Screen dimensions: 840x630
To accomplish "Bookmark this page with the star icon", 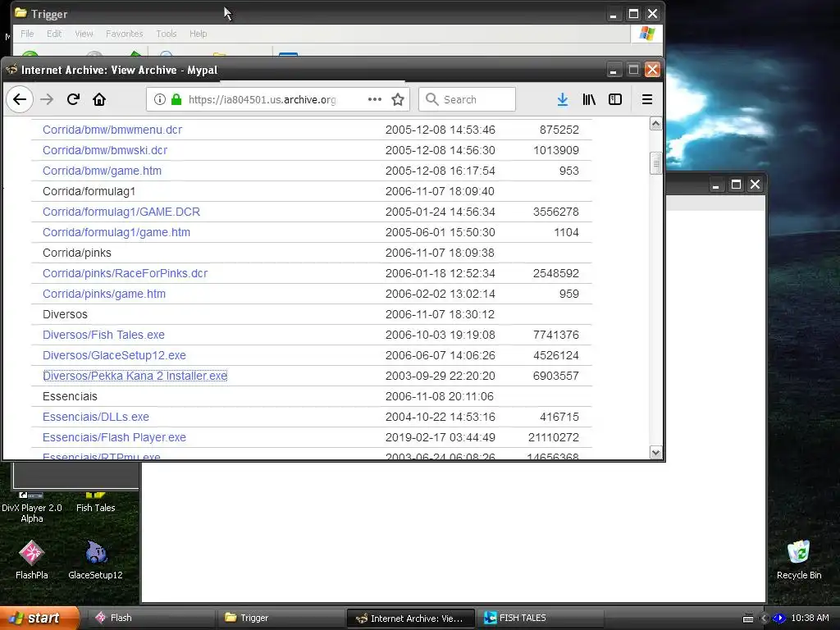I will [398, 99].
